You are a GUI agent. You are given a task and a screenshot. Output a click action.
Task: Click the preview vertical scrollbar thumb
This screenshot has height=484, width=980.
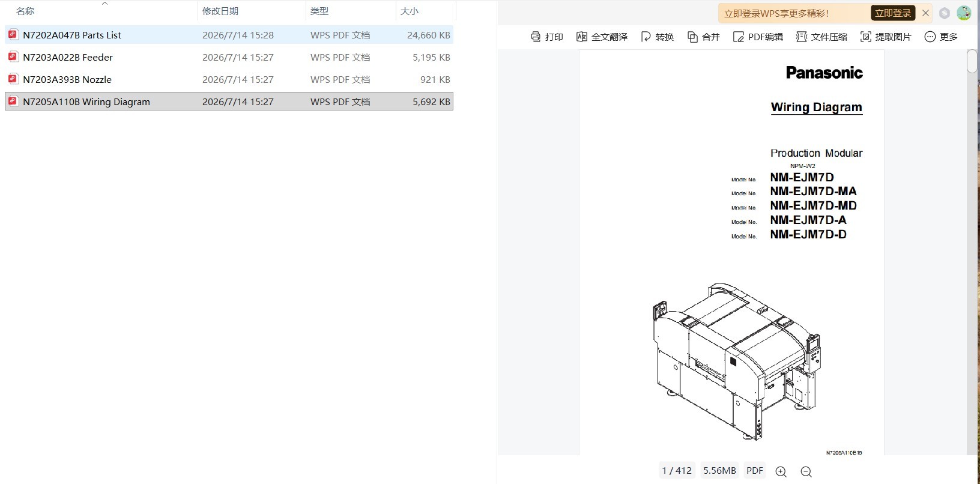(x=972, y=61)
